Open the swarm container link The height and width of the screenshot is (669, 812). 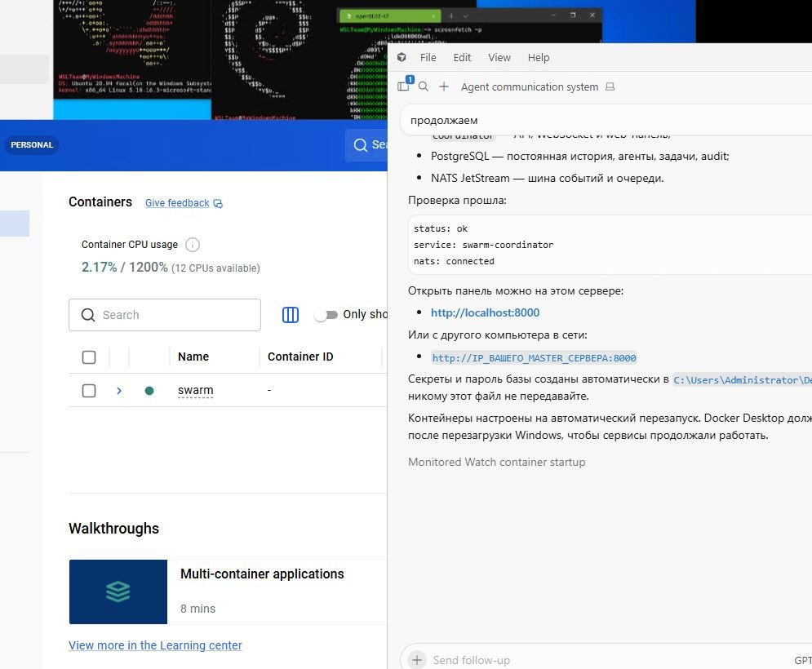[195, 391]
